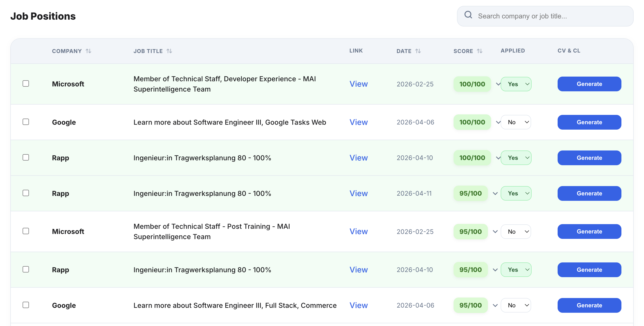Open View link for Rapp 2026-04-11 row
644x326 pixels.
click(x=359, y=193)
